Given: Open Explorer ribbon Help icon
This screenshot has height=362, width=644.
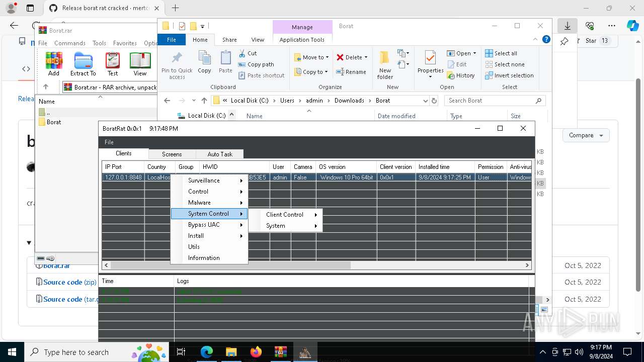Looking at the screenshot, I should pos(546,40).
